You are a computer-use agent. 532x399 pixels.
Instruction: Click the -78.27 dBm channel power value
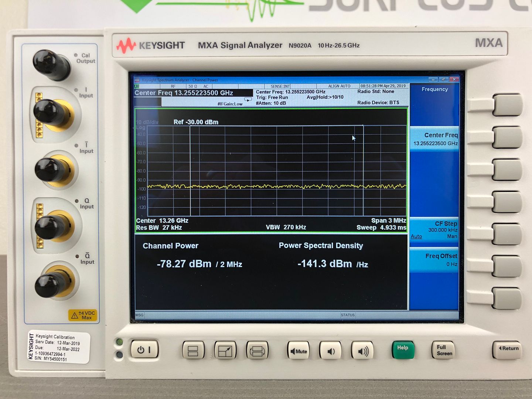(184, 264)
